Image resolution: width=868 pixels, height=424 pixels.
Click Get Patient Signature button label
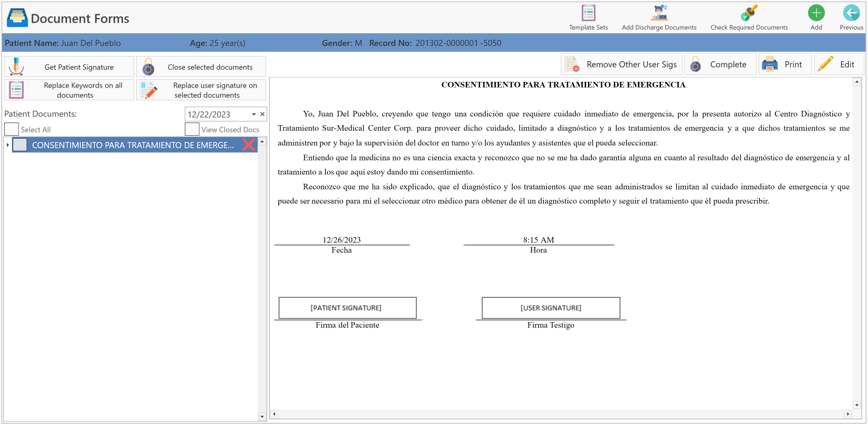(x=79, y=67)
